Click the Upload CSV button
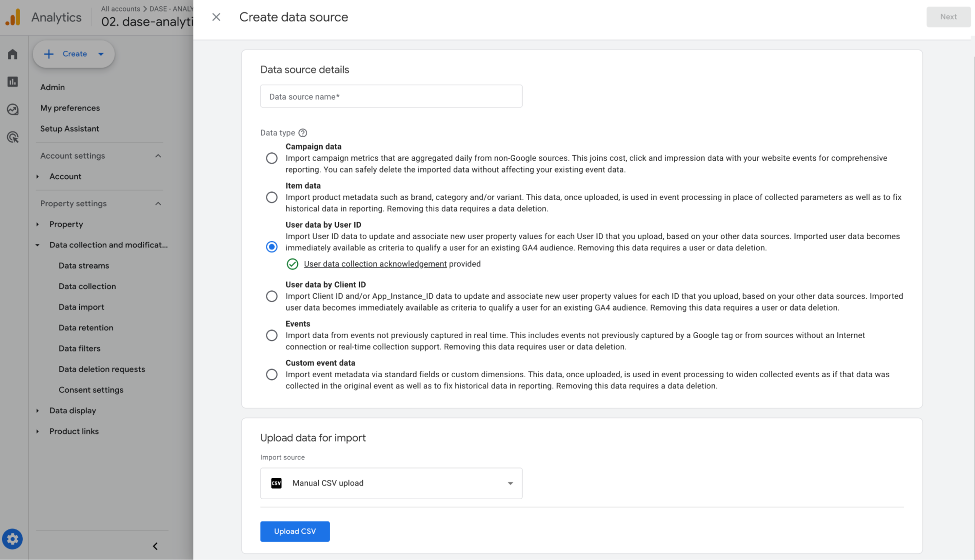 pyautogui.click(x=295, y=531)
